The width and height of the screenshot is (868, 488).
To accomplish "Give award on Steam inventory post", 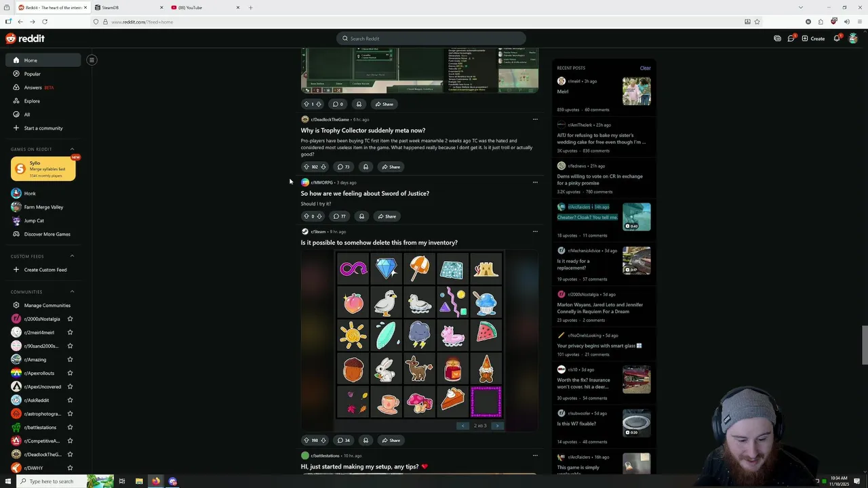I will (366, 441).
